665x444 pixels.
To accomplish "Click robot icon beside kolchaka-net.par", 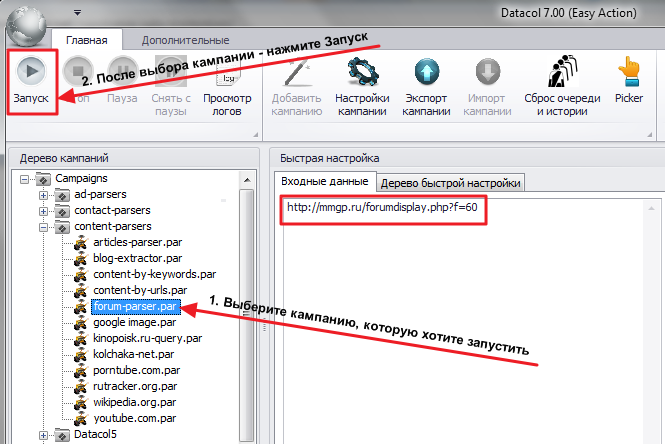I will point(81,355).
